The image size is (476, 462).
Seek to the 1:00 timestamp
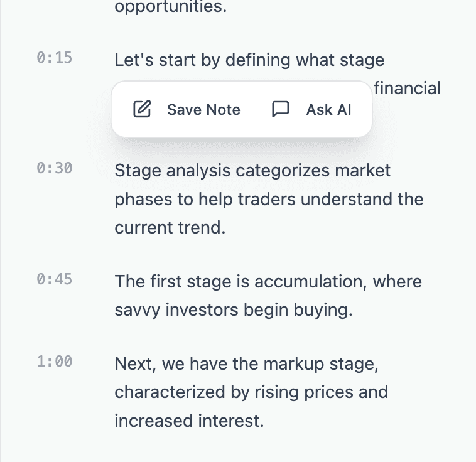[55, 362]
